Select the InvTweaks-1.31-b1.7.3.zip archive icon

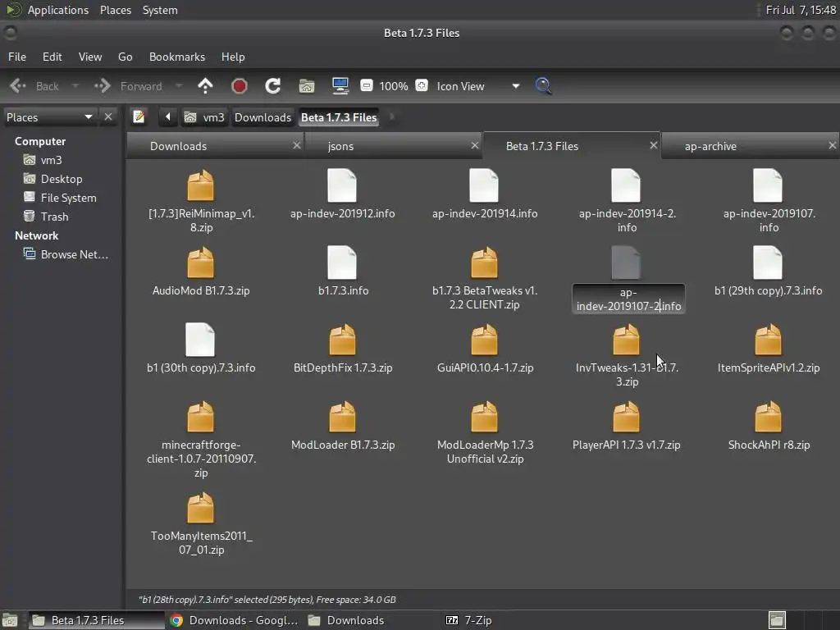coord(626,340)
